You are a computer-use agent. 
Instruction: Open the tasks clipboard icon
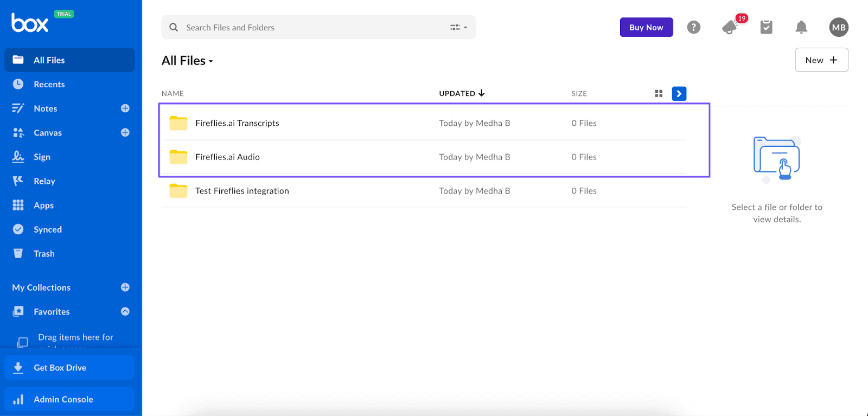[x=766, y=27]
